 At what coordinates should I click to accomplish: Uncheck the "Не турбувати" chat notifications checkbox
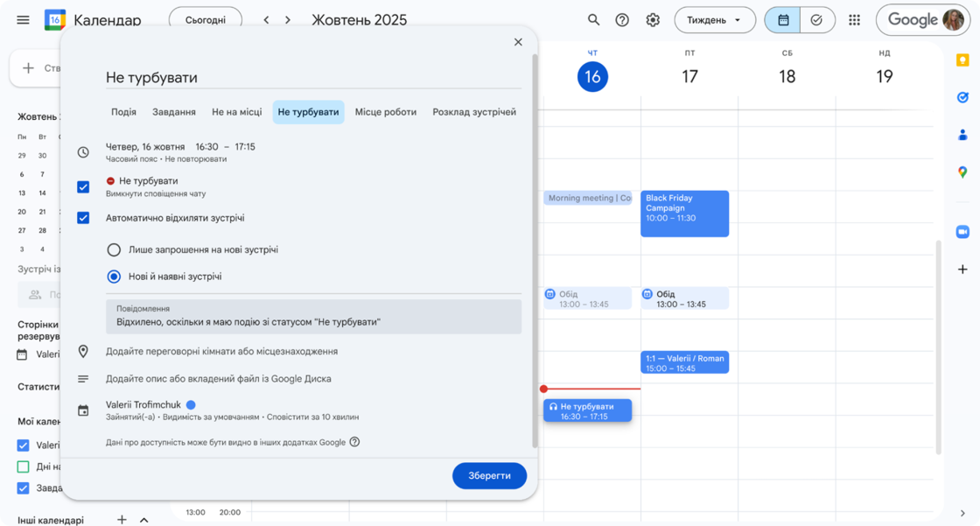83,186
